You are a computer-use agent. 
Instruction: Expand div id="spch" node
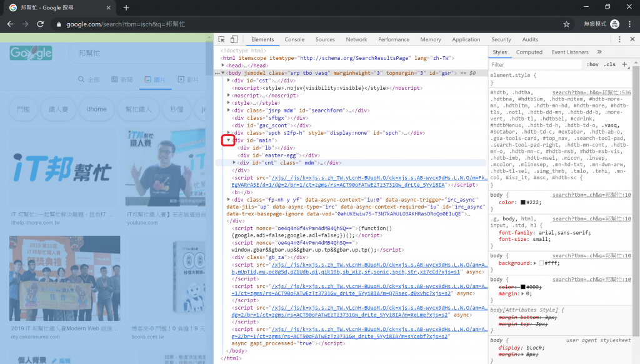pyautogui.click(x=229, y=132)
